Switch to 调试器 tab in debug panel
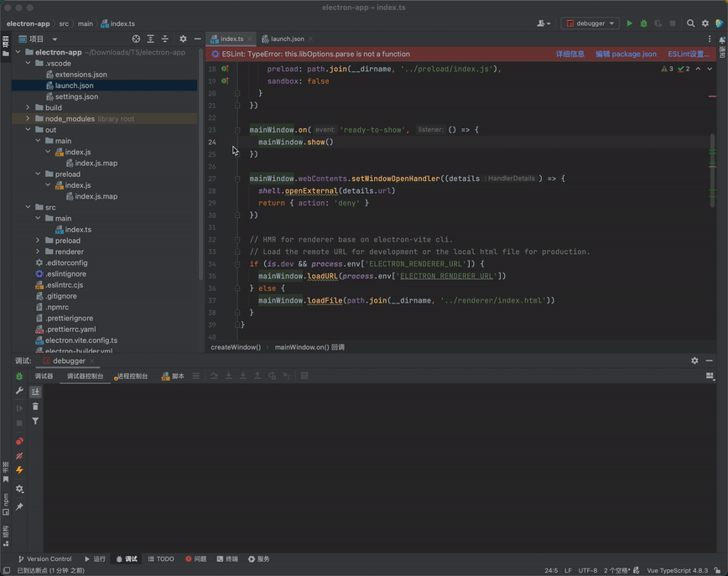The width and height of the screenshot is (728, 576). click(x=44, y=376)
